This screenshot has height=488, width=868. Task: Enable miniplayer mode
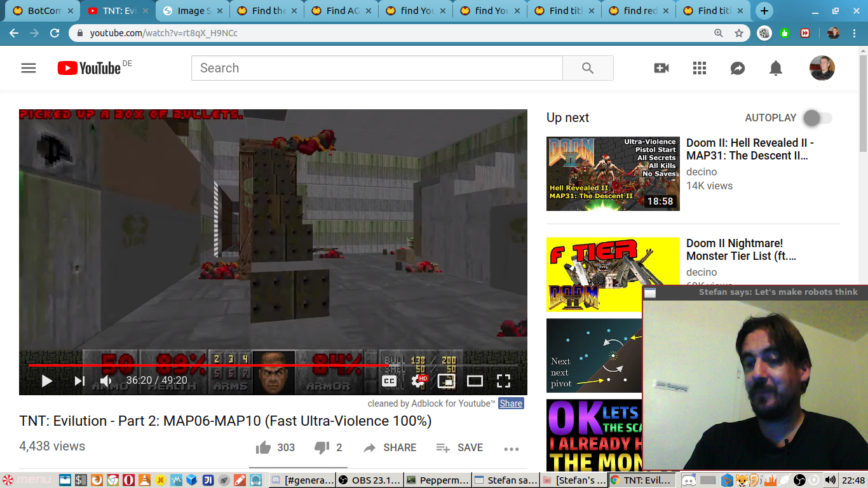[x=447, y=381]
